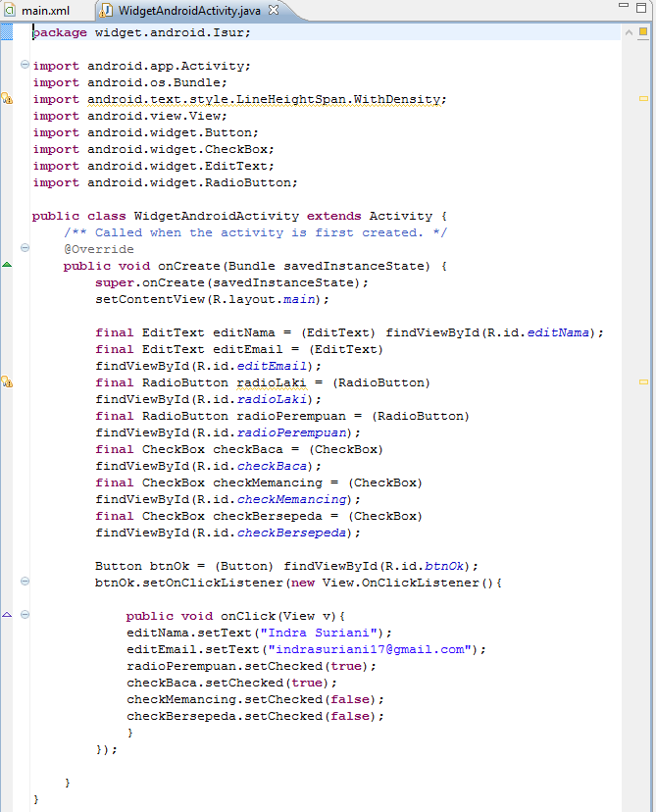Jump to radioLaki warning in overview ruler
This screenshot has width=656, height=812.
coord(643,382)
